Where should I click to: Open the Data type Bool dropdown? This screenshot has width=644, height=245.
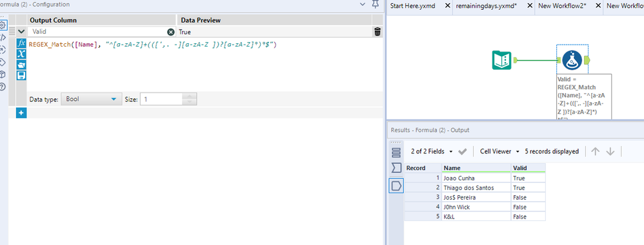90,100
